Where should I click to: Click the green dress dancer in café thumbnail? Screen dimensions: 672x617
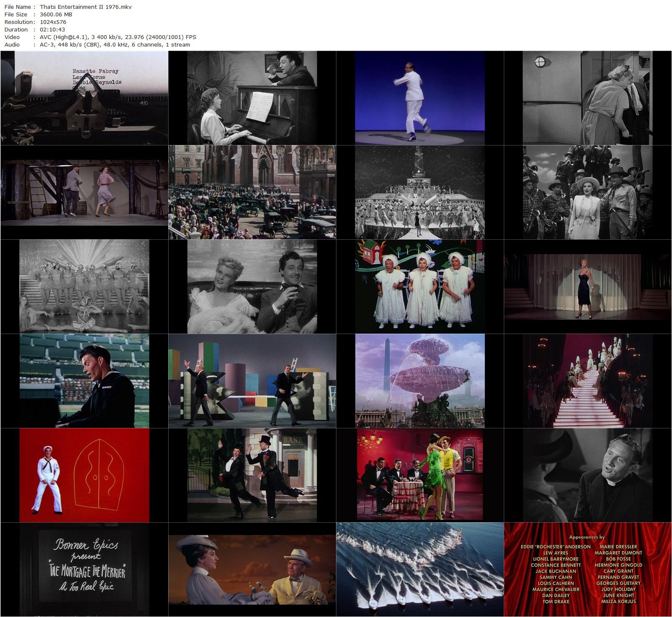[x=420, y=475]
